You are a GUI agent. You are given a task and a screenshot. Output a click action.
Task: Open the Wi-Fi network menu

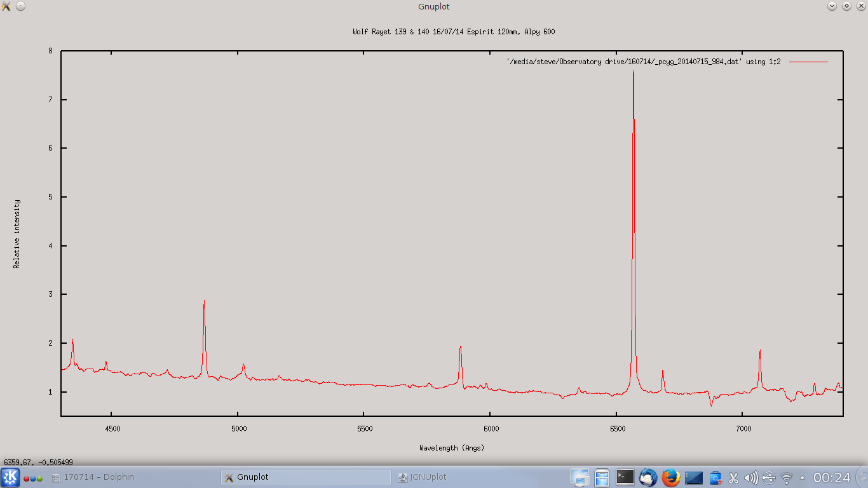click(x=787, y=477)
